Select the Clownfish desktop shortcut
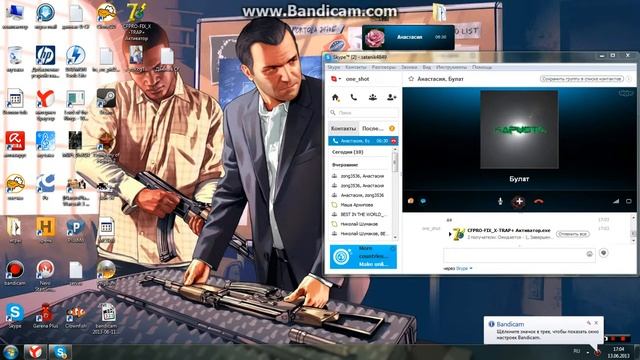The height and width of the screenshot is (360, 640). (x=76, y=316)
